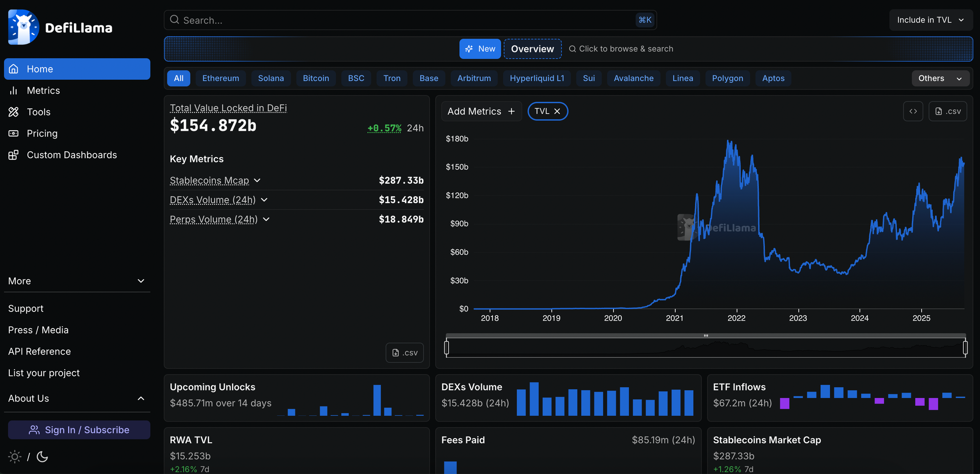The height and width of the screenshot is (474, 980).
Task: Download chart data with .csv button
Action: pos(948,111)
